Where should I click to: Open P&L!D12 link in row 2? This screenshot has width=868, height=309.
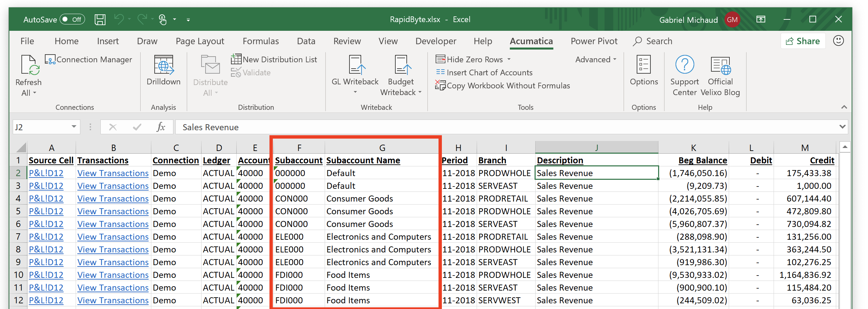[46, 173]
